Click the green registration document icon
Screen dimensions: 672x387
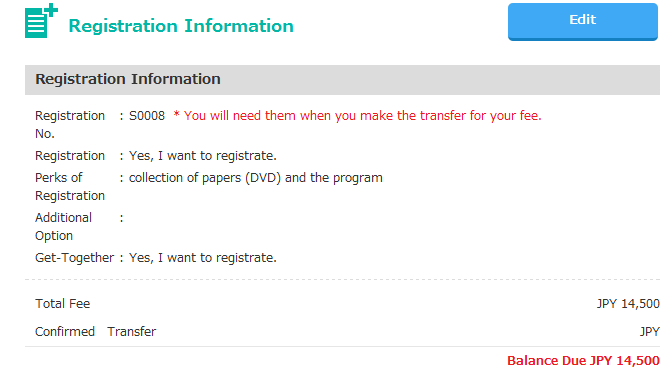41,21
